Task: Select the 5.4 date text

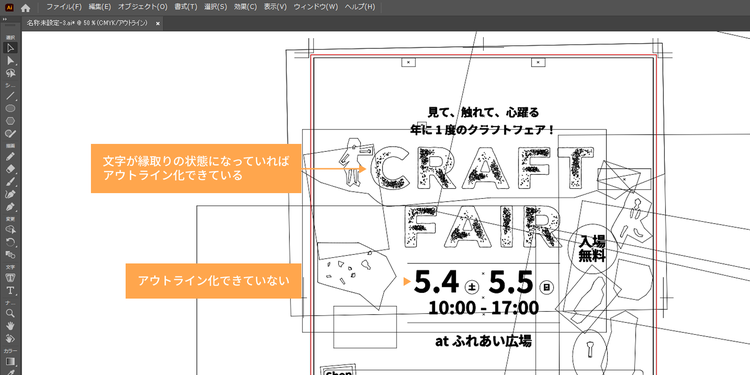Action: pos(436,283)
